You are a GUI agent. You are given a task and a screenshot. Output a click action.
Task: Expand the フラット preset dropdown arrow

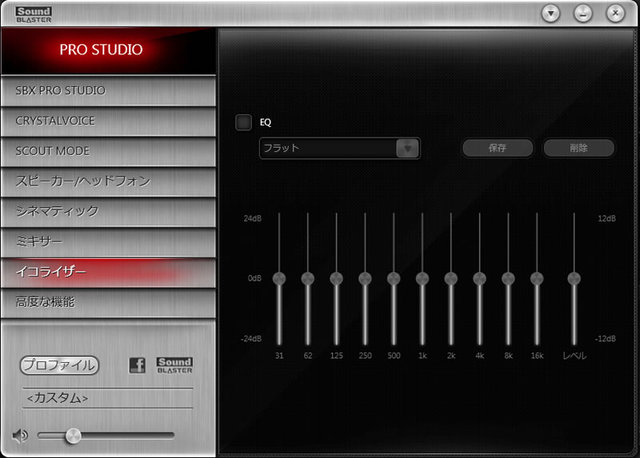(x=407, y=148)
